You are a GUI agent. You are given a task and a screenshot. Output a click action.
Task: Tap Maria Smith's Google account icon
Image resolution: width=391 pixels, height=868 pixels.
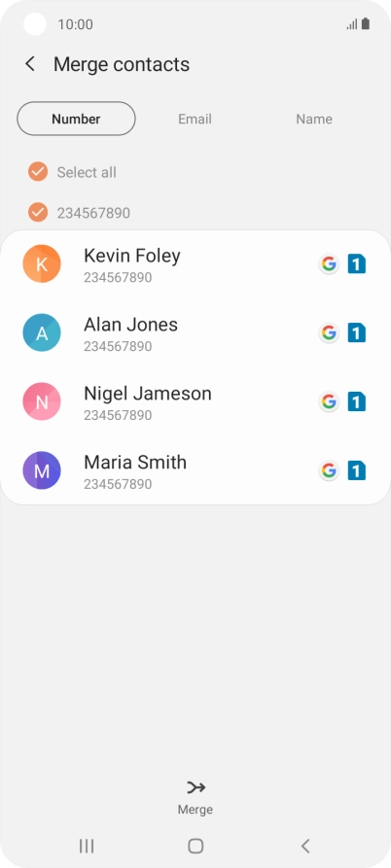(329, 470)
